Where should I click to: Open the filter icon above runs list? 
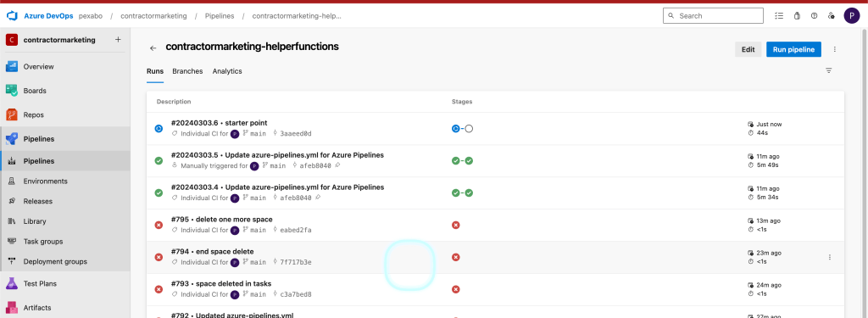coord(829,71)
